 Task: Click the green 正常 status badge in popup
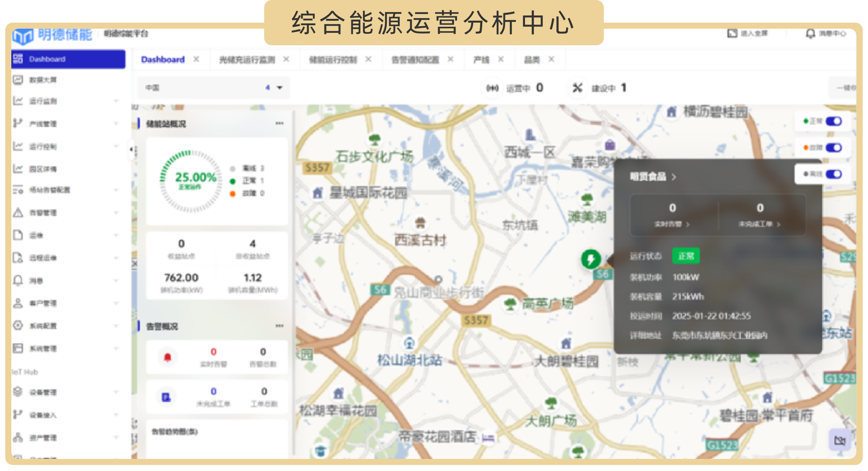pyautogui.click(x=686, y=256)
